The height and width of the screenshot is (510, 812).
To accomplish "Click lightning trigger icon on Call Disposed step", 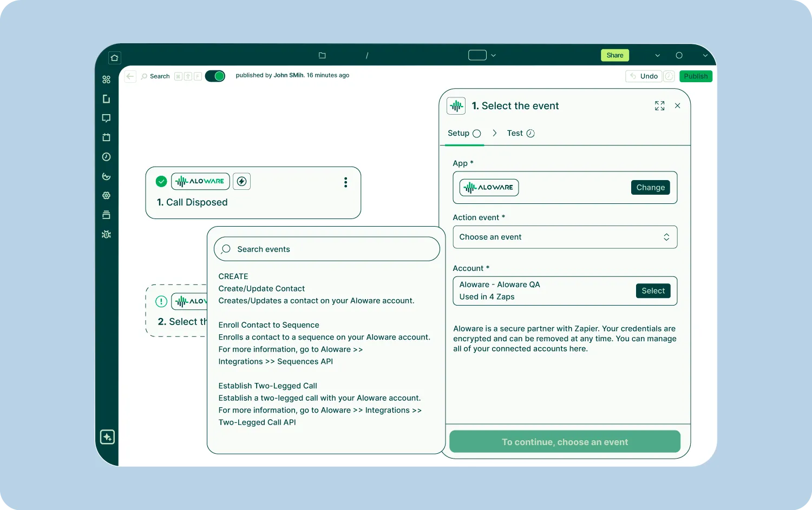I will [242, 181].
